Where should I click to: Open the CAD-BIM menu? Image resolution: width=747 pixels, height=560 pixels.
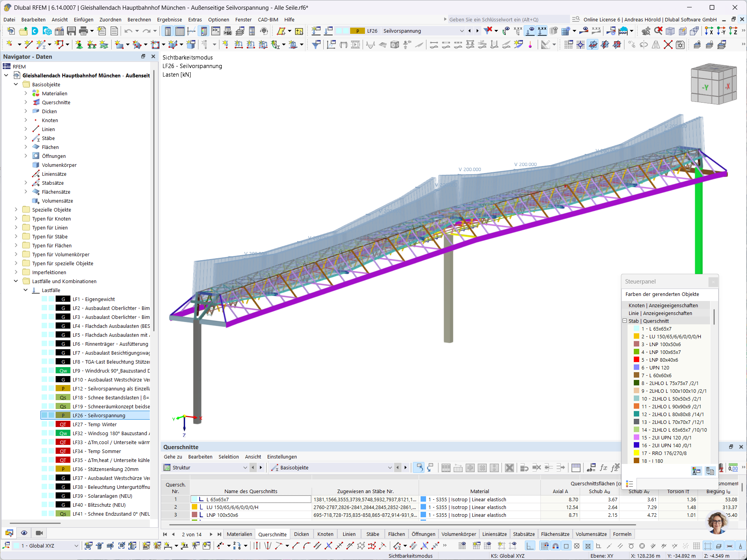point(268,19)
